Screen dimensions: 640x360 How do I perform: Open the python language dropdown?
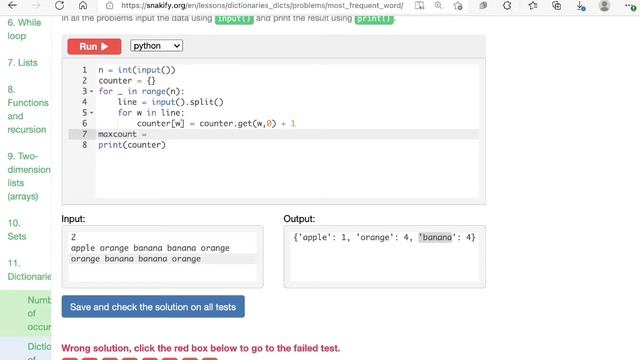156,46
